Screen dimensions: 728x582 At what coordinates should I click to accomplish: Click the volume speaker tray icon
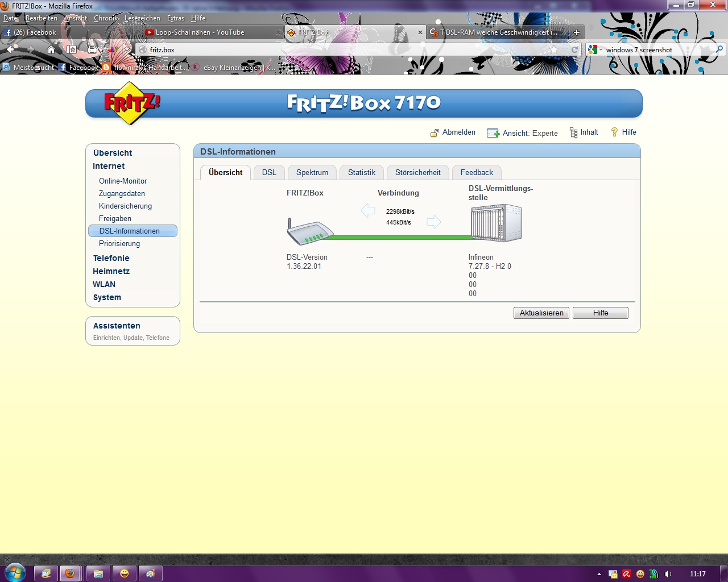click(668, 574)
